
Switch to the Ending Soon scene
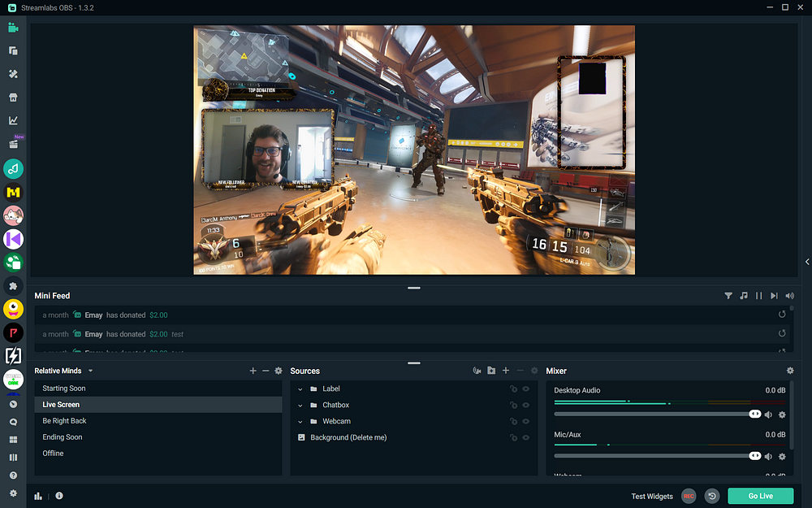(158, 437)
